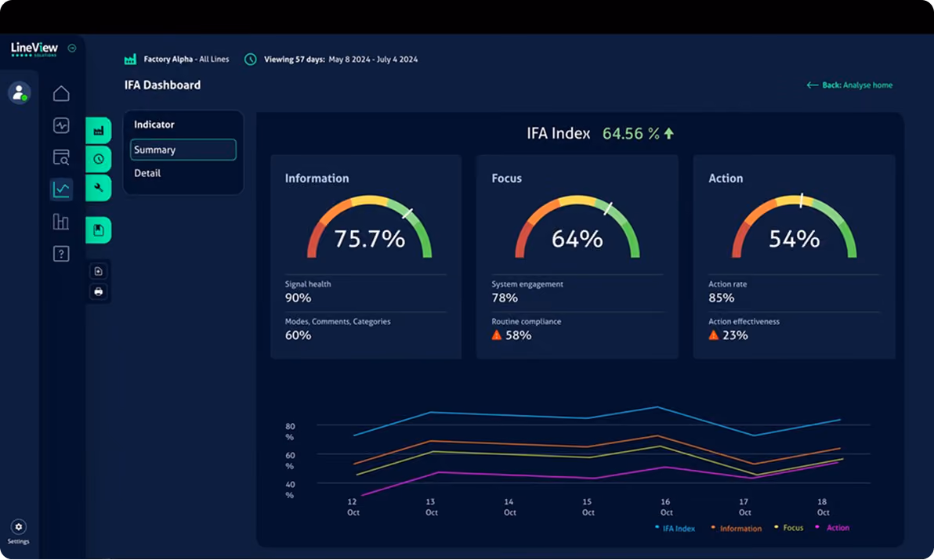
Task: Click Factory Alpha - All Lines selector
Action: pyautogui.click(x=186, y=59)
